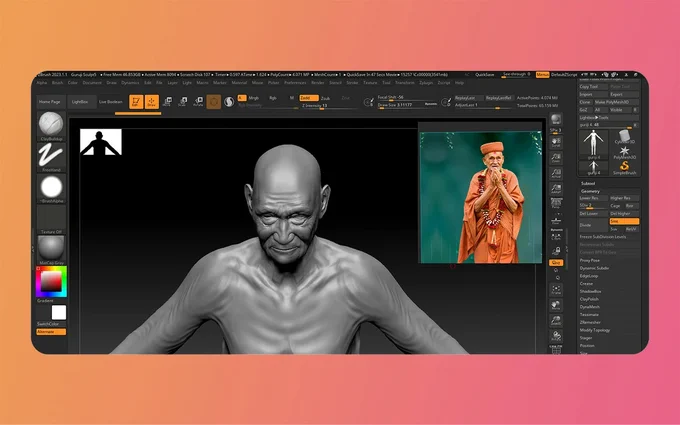Select the Rotate transform icon

[x=198, y=102]
